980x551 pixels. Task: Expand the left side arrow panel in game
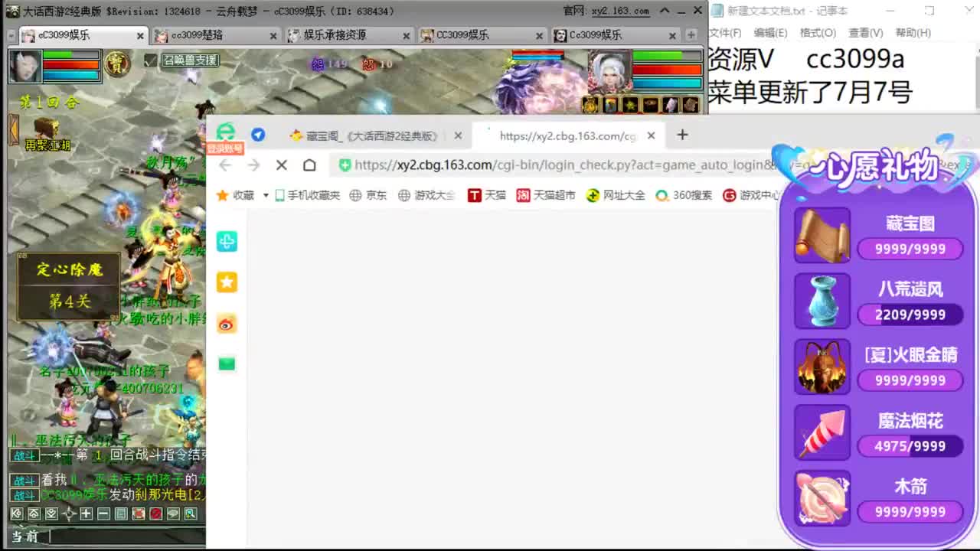(13, 129)
